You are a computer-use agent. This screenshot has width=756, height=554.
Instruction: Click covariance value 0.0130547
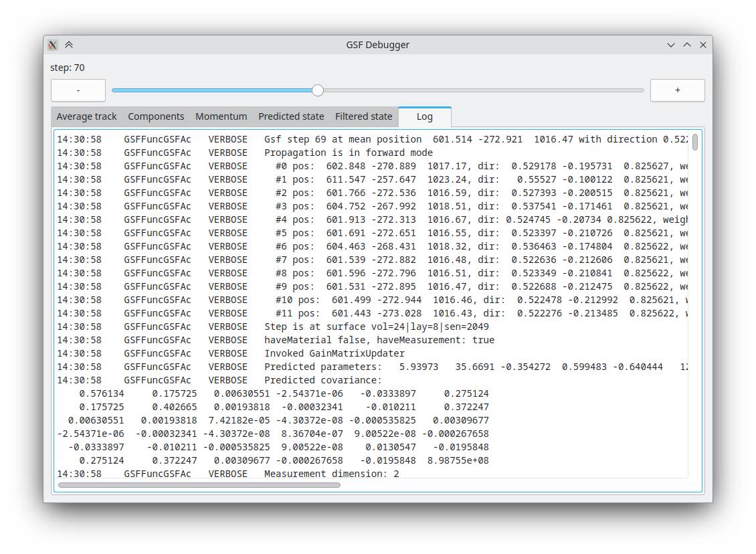click(x=390, y=447)
